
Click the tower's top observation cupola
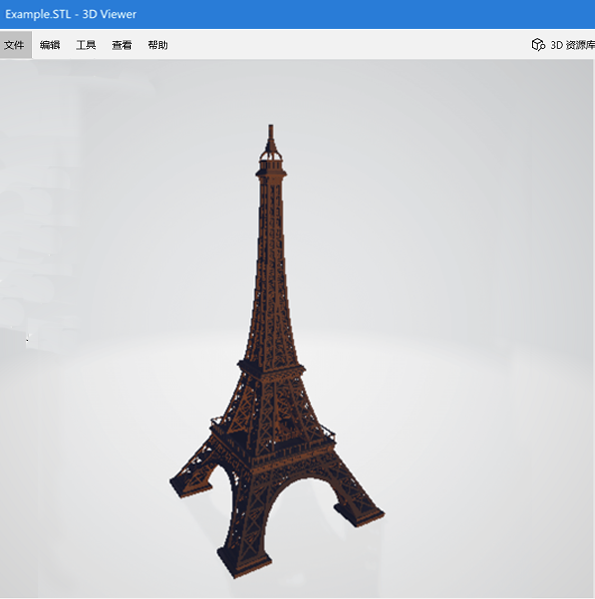(271, 160)
